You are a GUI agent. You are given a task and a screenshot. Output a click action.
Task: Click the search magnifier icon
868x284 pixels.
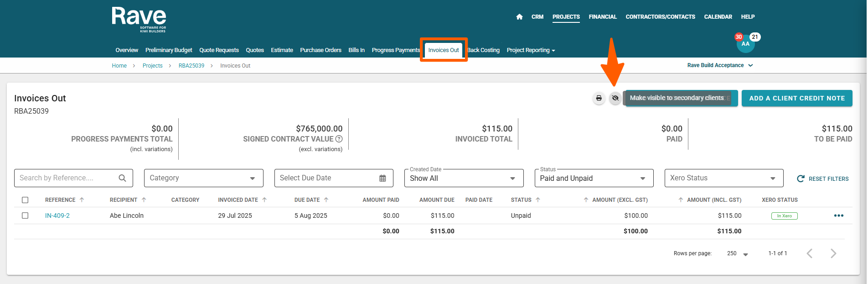tap(122, 178)
